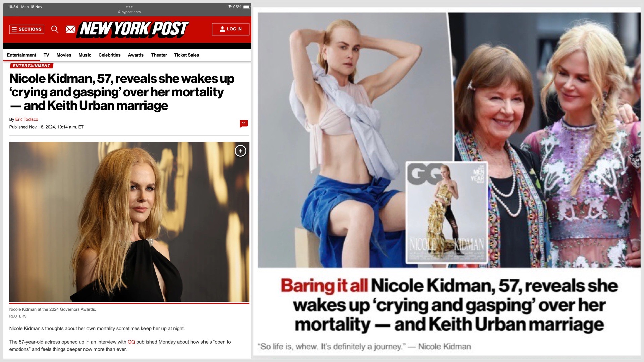Viewport: 644px width, 362px height.
Task: Switch to the Celebrities tab
Action: [x=109, y=55]
